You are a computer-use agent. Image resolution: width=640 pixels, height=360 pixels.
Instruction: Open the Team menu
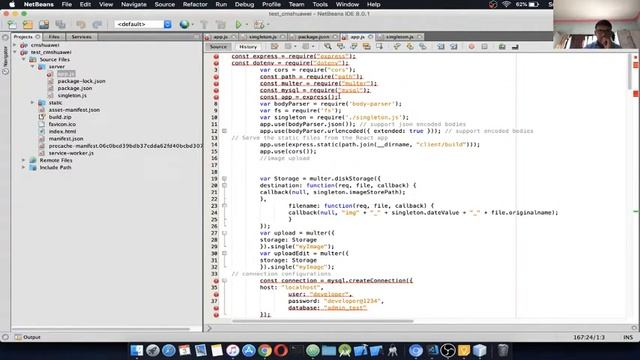pyautogui.click(x=296, y=4)
